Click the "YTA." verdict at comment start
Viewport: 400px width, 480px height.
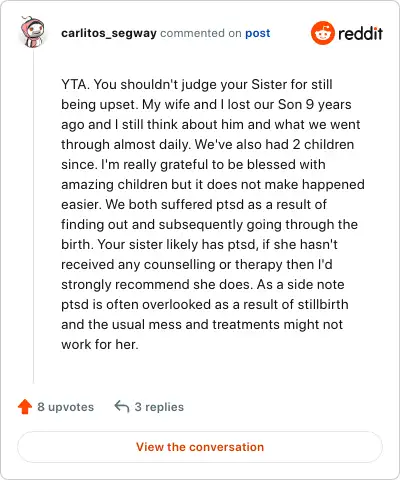pyautogui.click(x=75, y=84)
